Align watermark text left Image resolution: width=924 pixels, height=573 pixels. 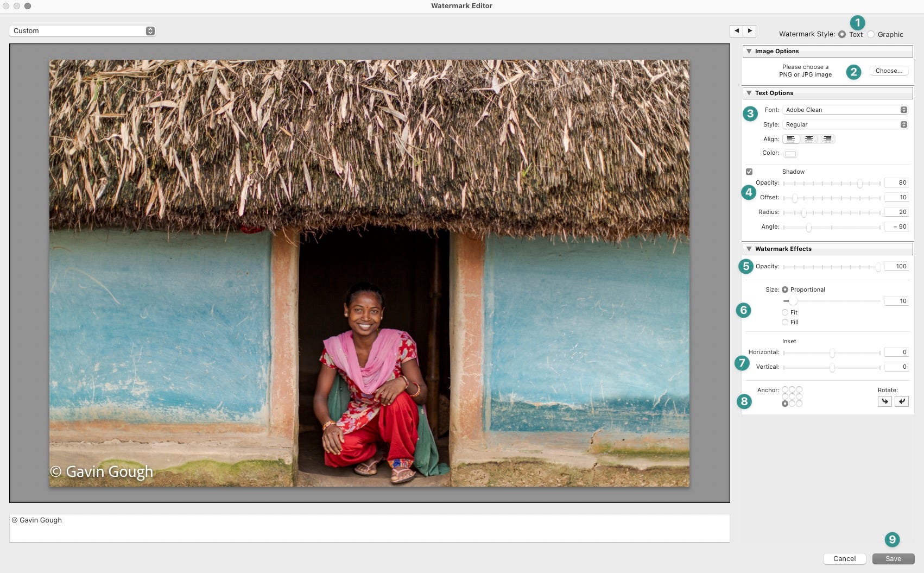pyautogui.click(x=790, y=140)
